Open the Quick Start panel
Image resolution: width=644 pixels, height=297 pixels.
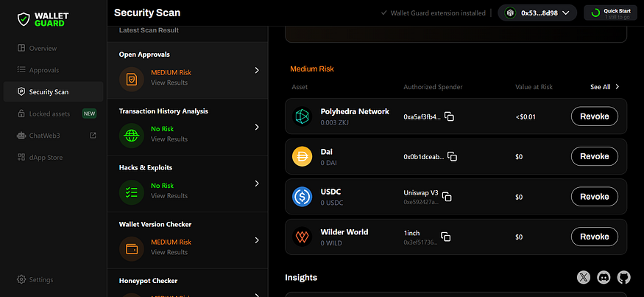click(x=610, y=13)
